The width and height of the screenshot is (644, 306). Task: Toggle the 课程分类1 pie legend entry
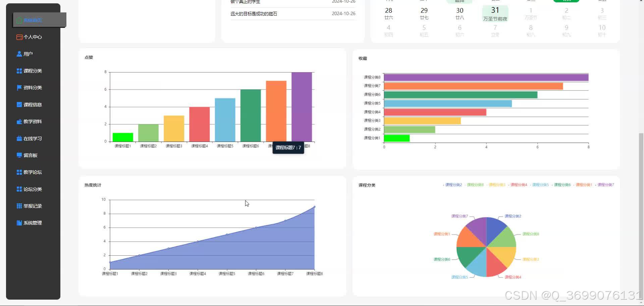pyautogui.click(x=583, y=185)
